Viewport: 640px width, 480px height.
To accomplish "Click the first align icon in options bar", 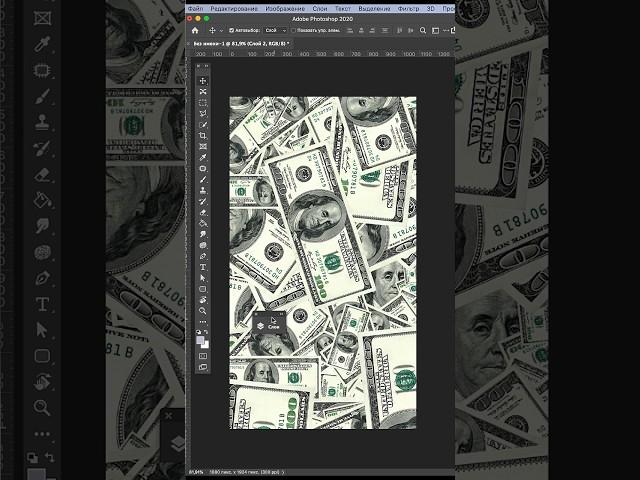I will pos(350,31).
